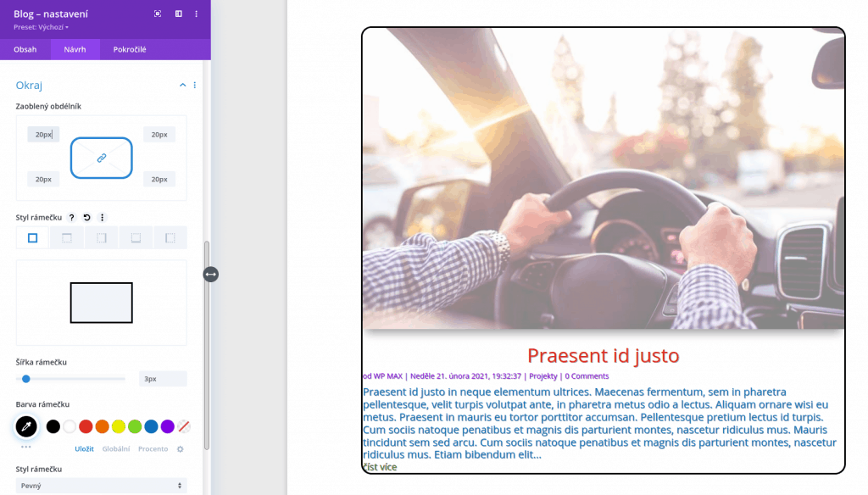Click the 0 Comments link
The image size is (868, 495).
click(x=587, y=376)
